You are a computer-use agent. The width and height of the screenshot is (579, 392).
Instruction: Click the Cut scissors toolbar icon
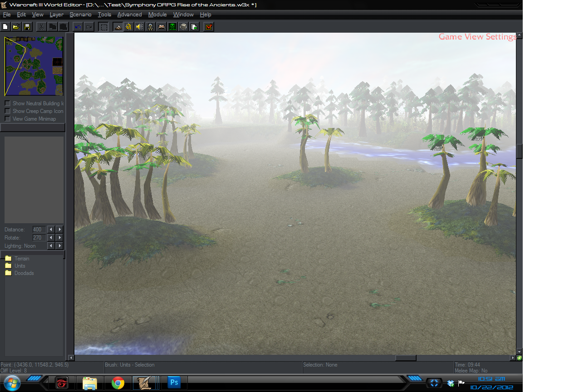pyautogui.click(x=41, y=27)
